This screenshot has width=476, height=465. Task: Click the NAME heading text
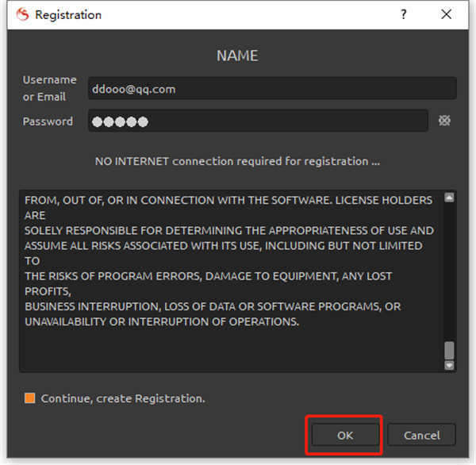click(x=237, y=56)
